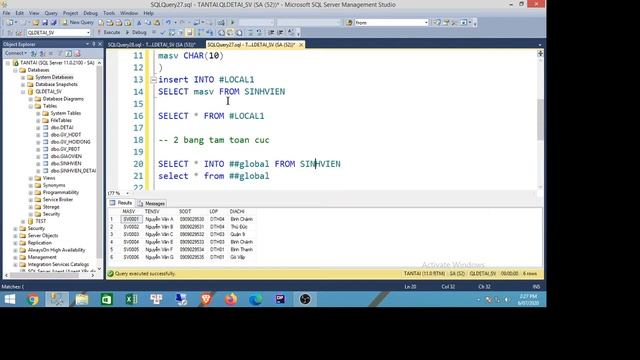
Task: Pin the Object Explorer panel
Action: [x=93, y=44]
